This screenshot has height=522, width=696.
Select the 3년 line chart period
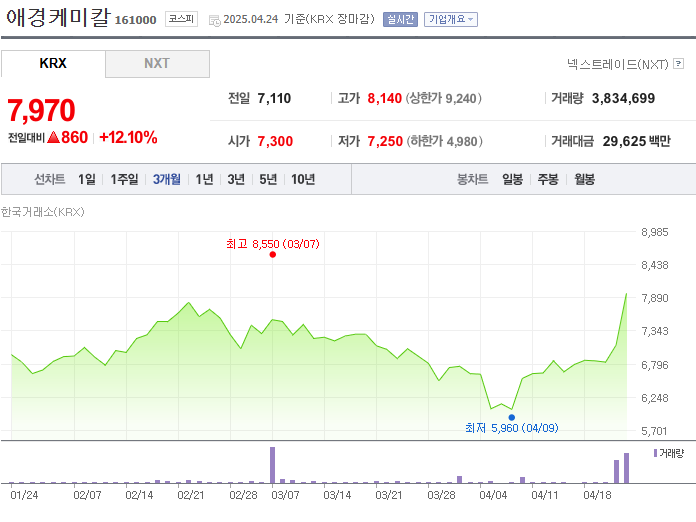(x=236, y=179)
